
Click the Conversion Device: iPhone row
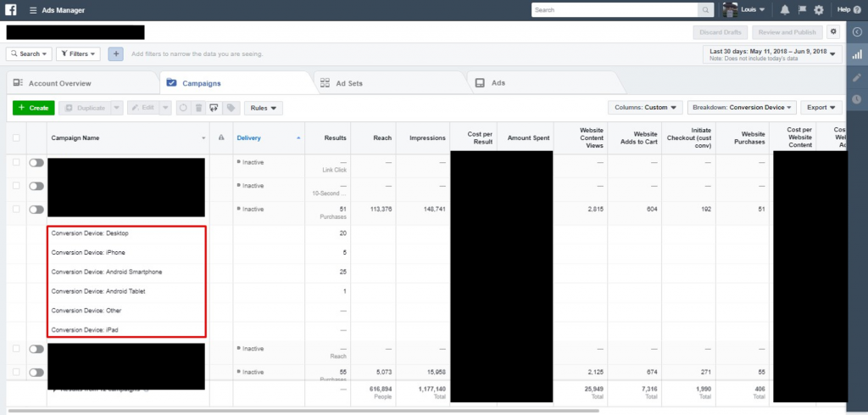tap(88, 253)
